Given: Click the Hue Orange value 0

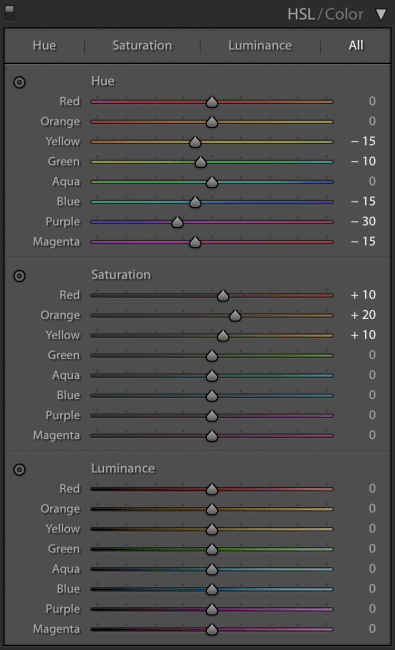Looking at the screenshot, I should click(372, 121).
